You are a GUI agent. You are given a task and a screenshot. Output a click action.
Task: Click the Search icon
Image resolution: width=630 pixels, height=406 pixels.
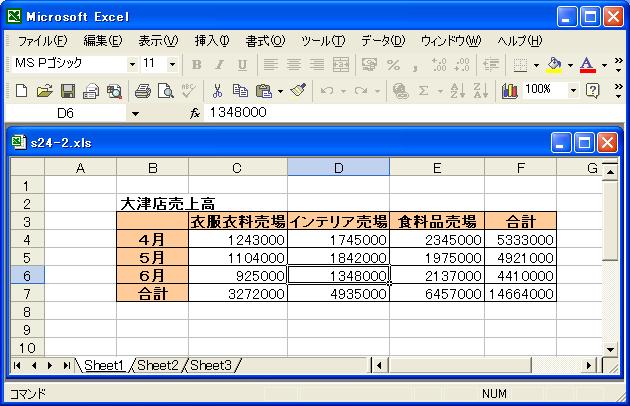click(x=115, y=91)
